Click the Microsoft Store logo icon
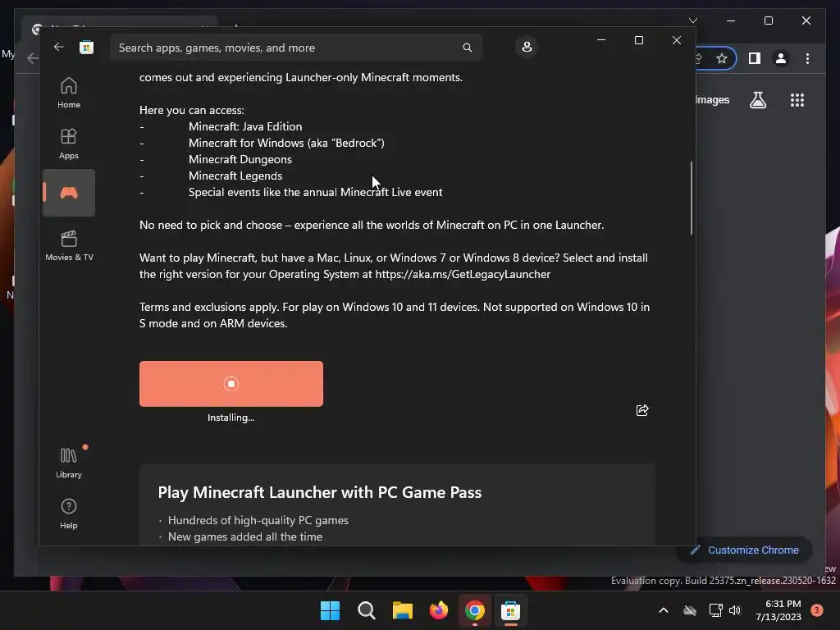The image size is (840, 630). (x=86, y=47)
